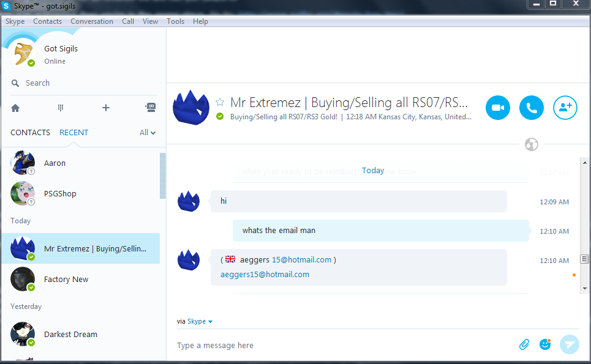Select the Darkest Dream conversation

click(81, 334)
